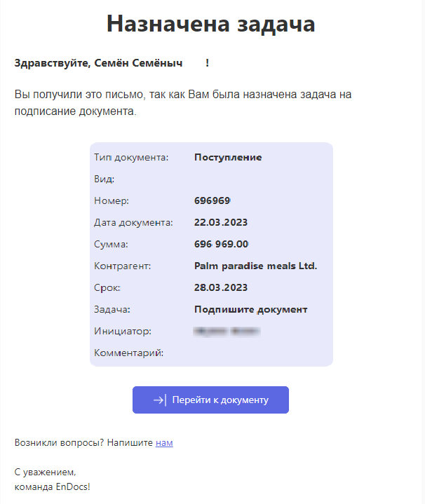Click the arrow icon on the document button
The width and height of the screenshot is (425, 504).
pyautogui.click(x=160, y=400)
